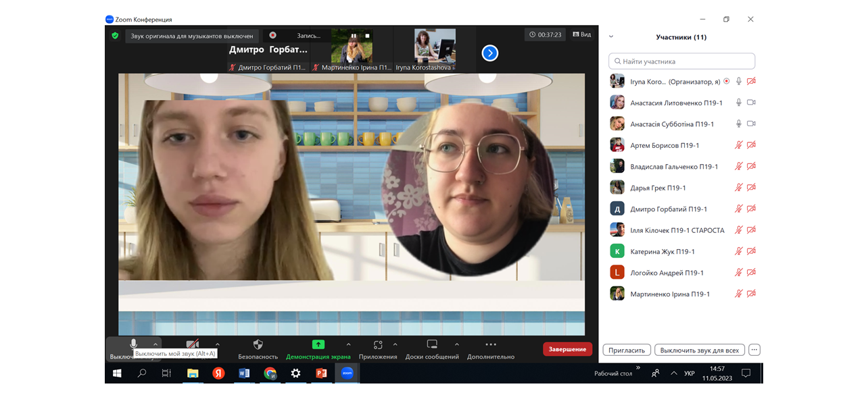Viewport: 868px width, 397px height.
Task: Click Дмитро Горбатий's avatar in participants list
Action: pos(617,209)
